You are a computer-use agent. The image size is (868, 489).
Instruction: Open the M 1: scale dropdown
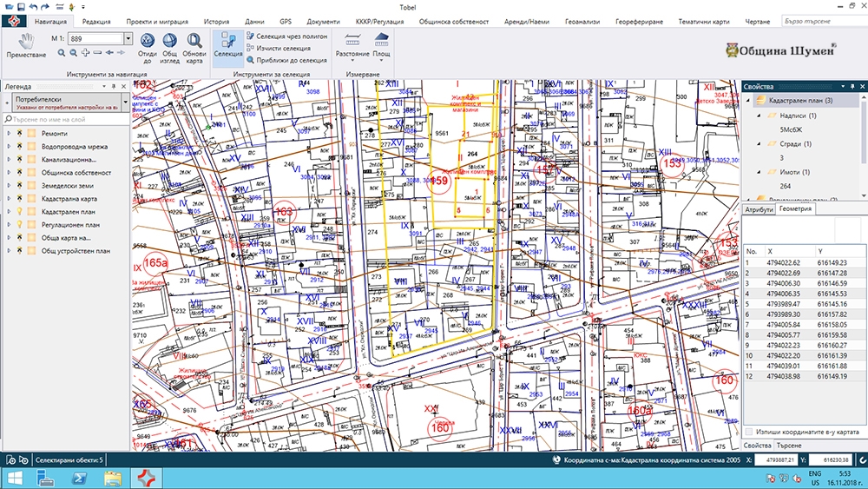coord(128,39)
